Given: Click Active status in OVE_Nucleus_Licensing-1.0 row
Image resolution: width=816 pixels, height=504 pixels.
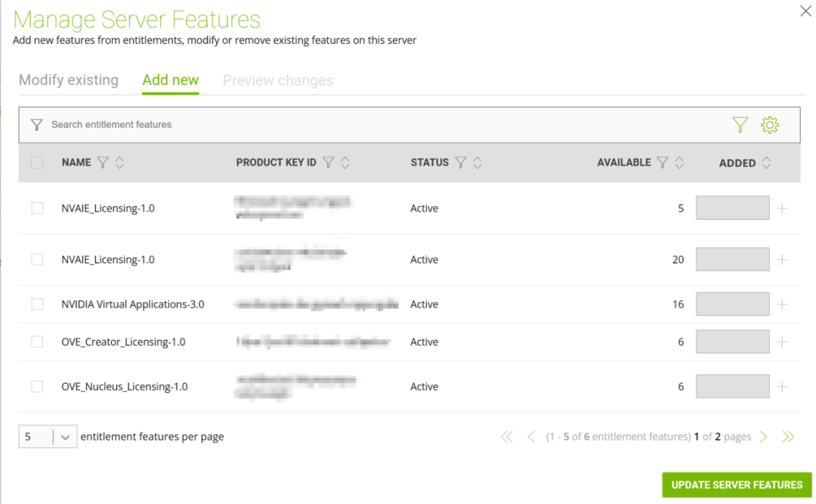Looking at the screenshot, I should pyautogui.click(x=424, y=386).
